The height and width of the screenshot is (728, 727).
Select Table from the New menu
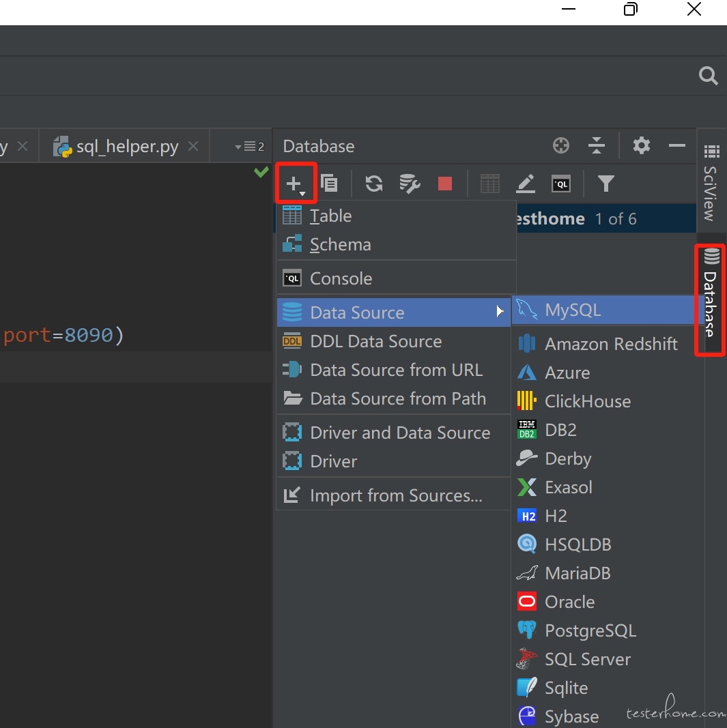coord(396,216)
